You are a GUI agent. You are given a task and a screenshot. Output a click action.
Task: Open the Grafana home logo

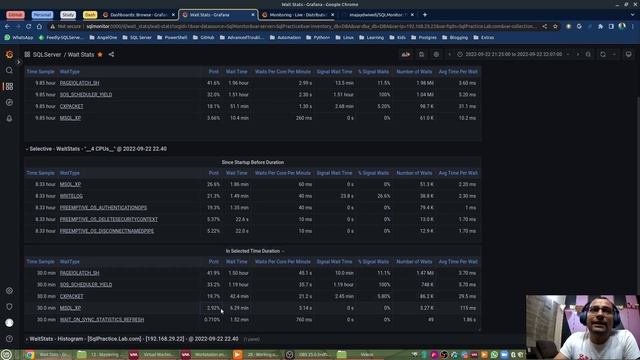pyautogui.click(x=9, y=54)
